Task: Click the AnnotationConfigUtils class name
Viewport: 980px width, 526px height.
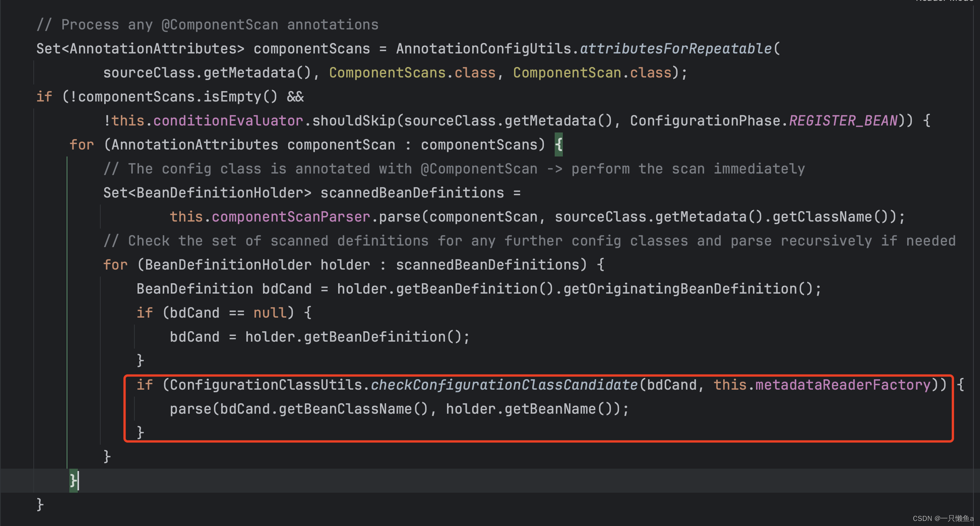Action: point(483,49)
